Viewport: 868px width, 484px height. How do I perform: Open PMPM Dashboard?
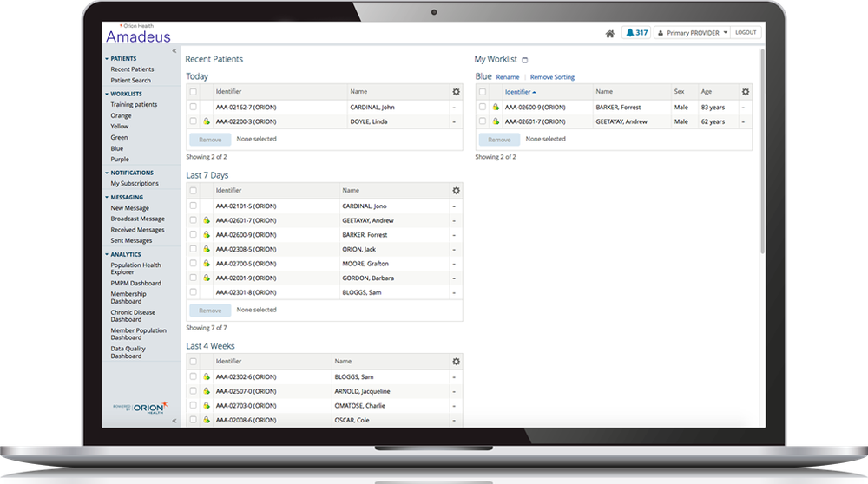(135, 284)
